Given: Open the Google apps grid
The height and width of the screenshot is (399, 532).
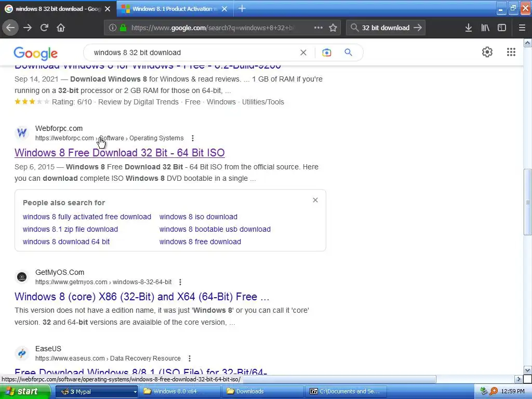Looking at the screenshot, I should (511, 52).
